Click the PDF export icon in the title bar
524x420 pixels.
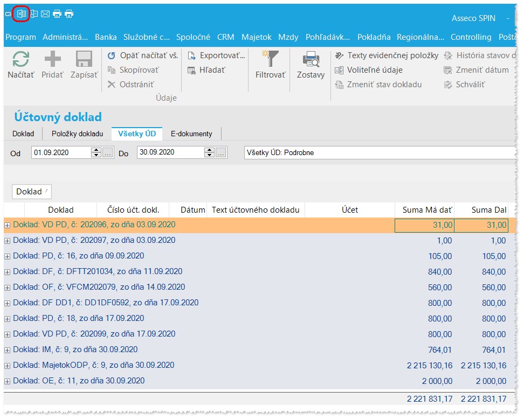click(34, 13)
